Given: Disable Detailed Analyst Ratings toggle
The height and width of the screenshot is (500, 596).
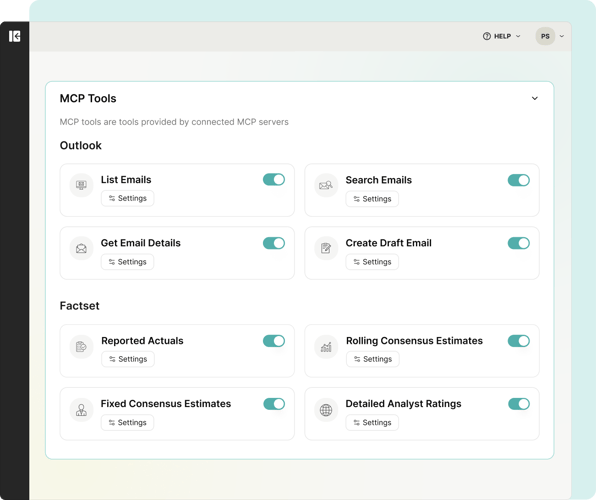Looking at the screenshot, I should 519,404.
